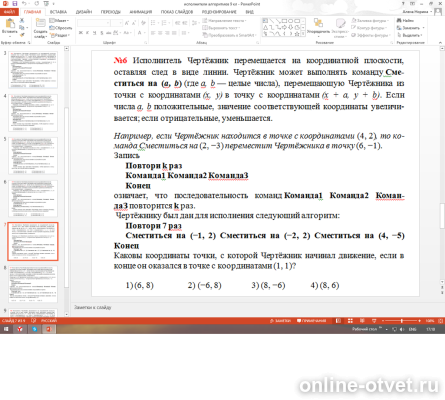Open the Анимация ribbon tab
The height and width of the screenshot is (400, 445).
click(x=141, y=12)
